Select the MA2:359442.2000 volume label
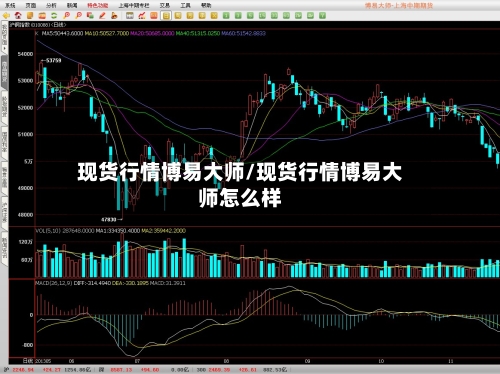This screenshot has height=374, width=500. point(163,231)
